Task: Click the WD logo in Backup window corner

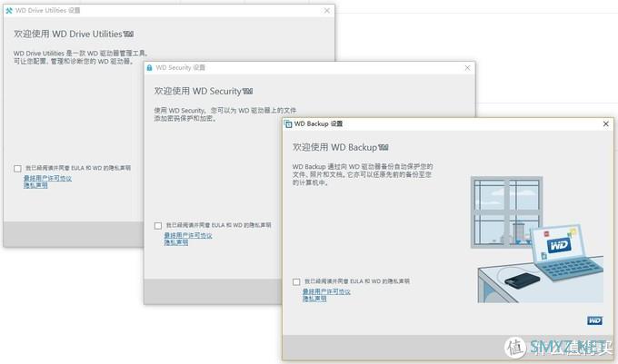Action: coord(594,320)
